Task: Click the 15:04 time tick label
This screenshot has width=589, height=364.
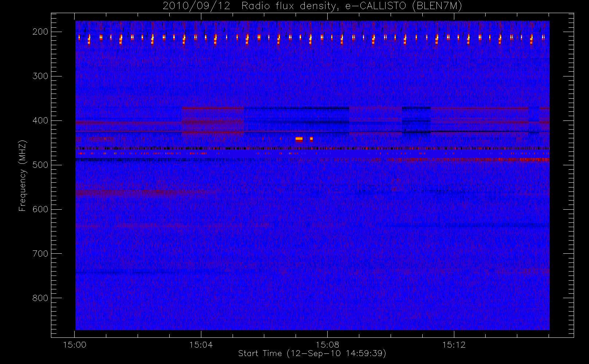Action: pyautogui.click(x=201, y=345)
